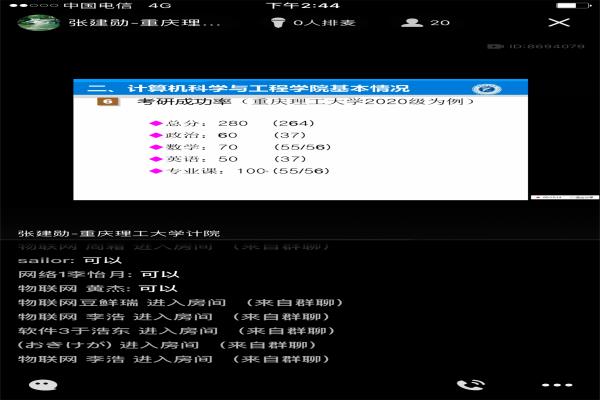Open the three-dots more options menu
The width and height of the screenshot is (600, 400).
coord(557,385)
